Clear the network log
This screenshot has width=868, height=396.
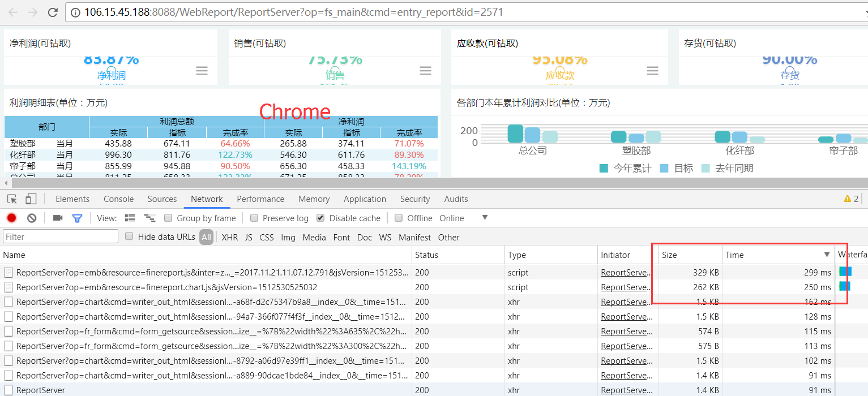[32, 218]
